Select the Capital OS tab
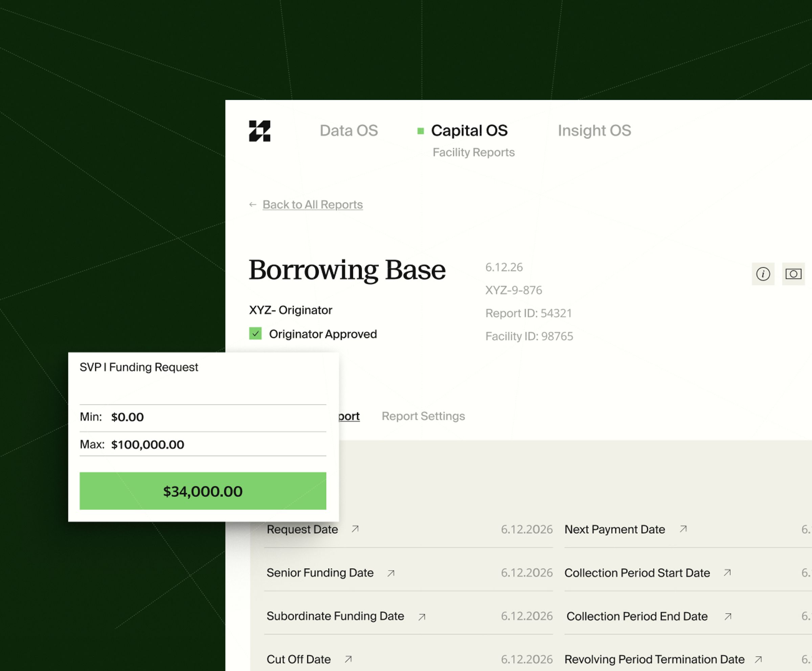 (469, 131)
